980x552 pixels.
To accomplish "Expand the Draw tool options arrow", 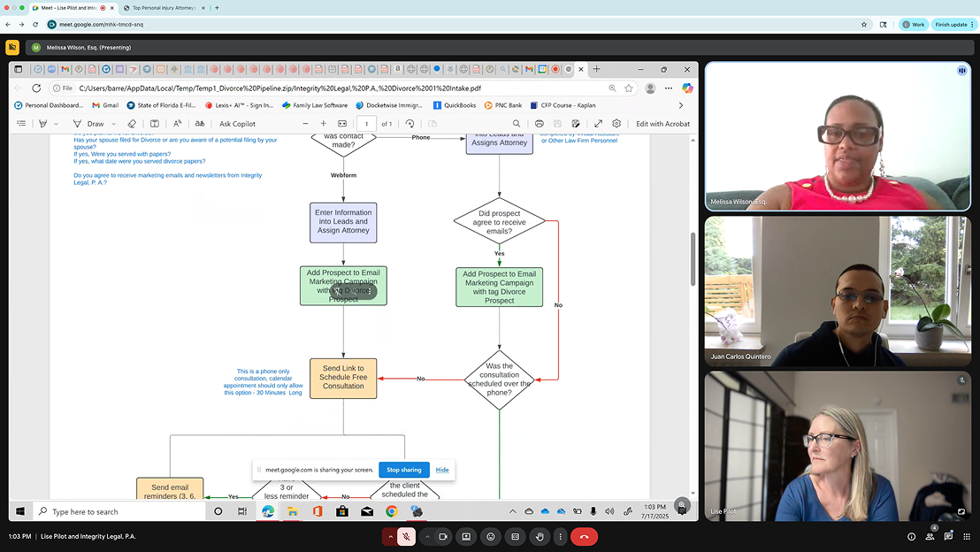I will point(114,124).
